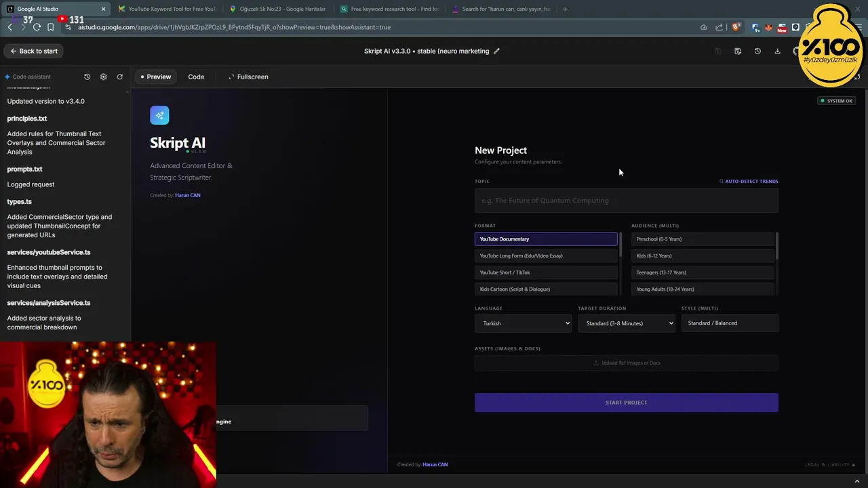Click the red 'New' extension icon

click(782, 28)
